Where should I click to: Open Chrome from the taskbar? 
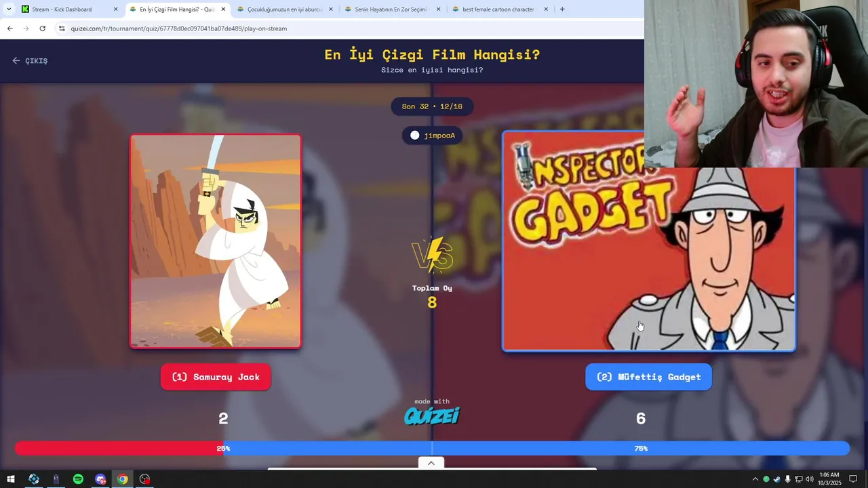(123, 479)
